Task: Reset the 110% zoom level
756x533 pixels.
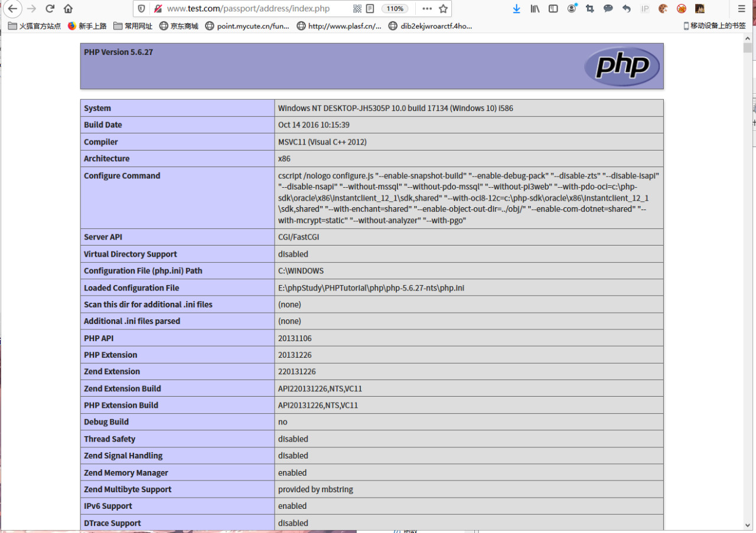Action: [395, 9]
